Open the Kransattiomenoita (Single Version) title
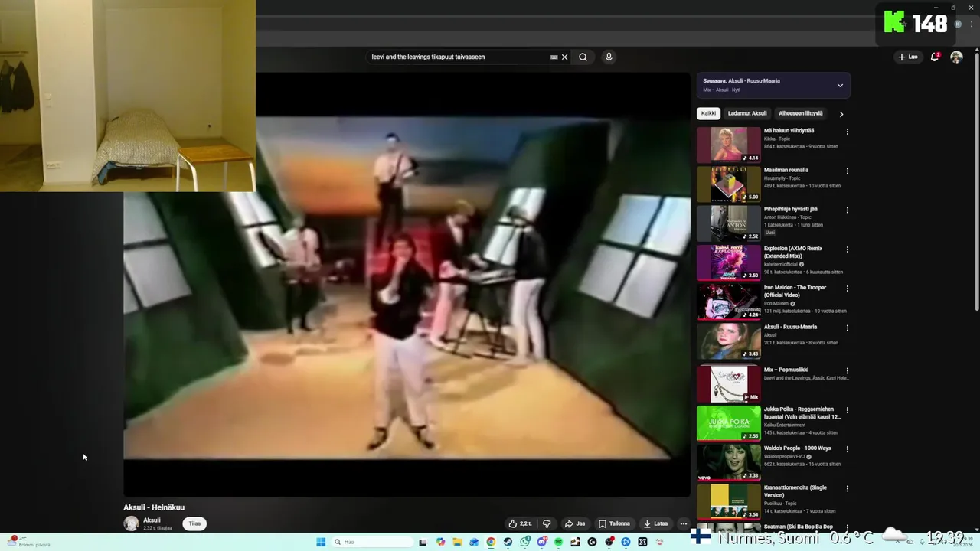This screenshot has width=980, height=551. coord(795,491)
